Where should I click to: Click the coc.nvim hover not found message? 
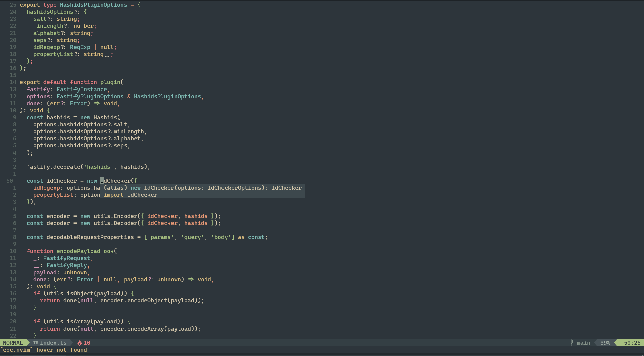pyautogui.click(x=43, y=350)
